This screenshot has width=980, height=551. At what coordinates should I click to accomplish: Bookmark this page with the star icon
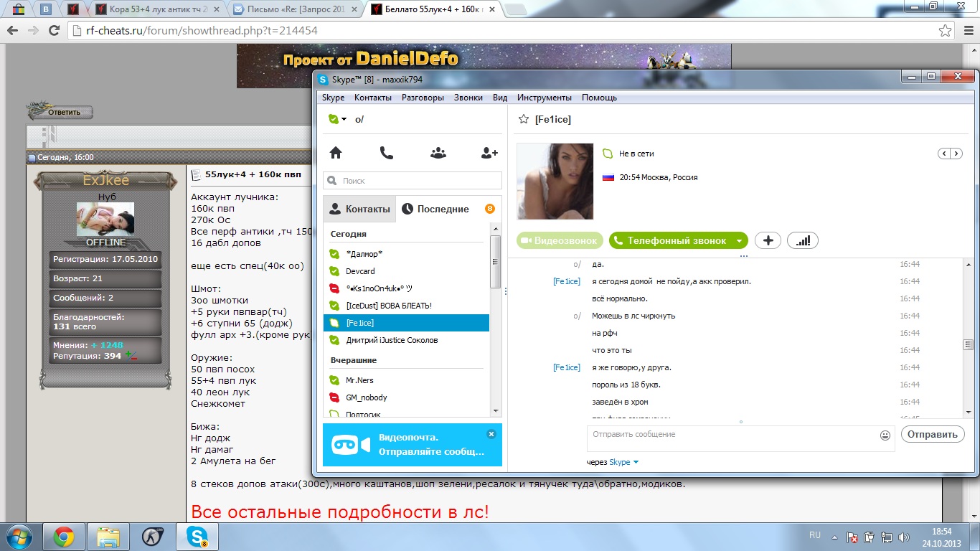946,31
